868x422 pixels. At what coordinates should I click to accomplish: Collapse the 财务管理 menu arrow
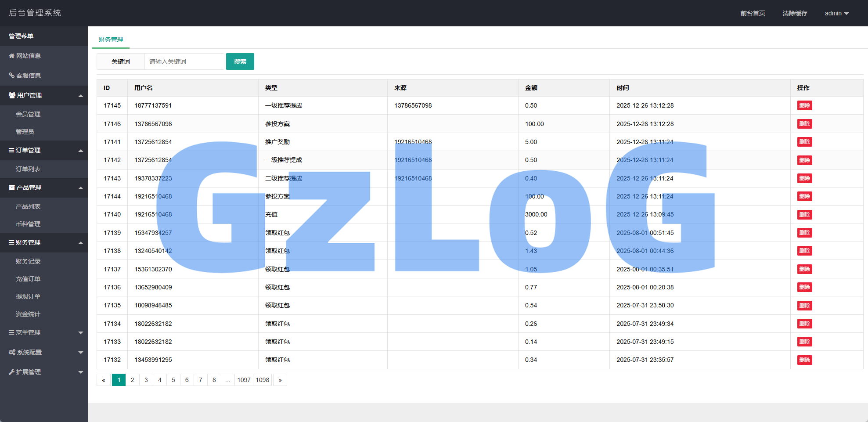tap(81, 243)
